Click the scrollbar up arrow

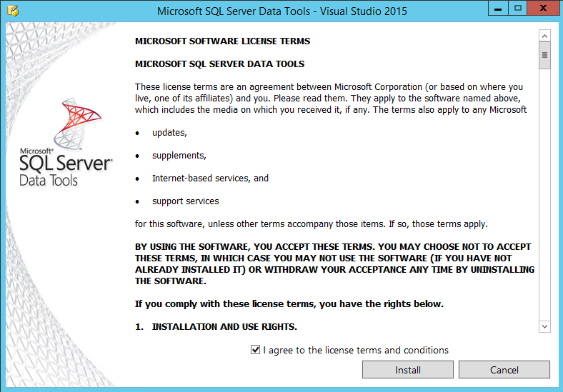[x=544, y=36]
